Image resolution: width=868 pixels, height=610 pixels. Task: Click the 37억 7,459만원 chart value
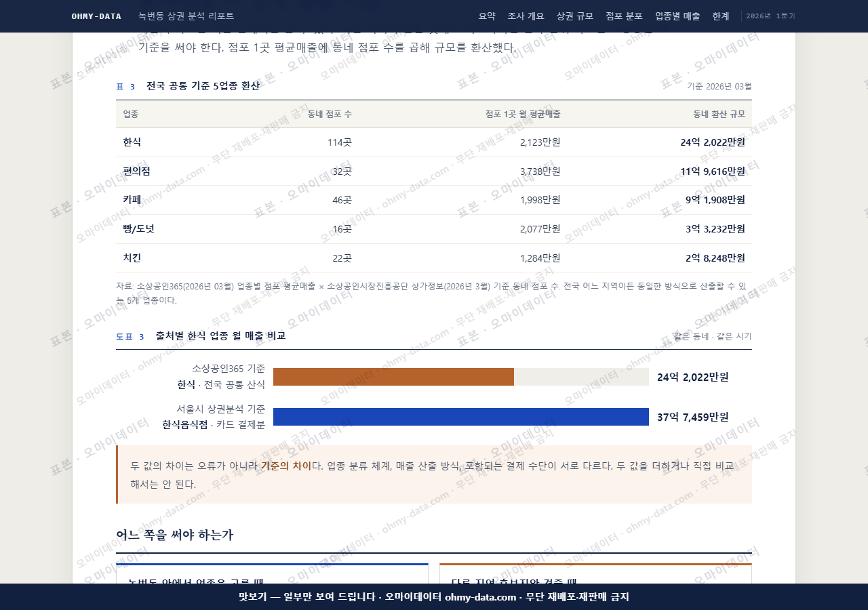692,417
